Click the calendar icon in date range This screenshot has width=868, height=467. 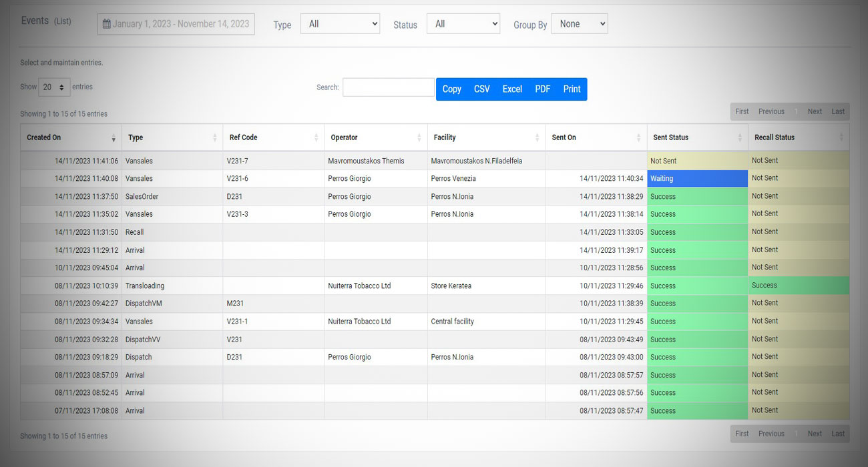(106, 24)
